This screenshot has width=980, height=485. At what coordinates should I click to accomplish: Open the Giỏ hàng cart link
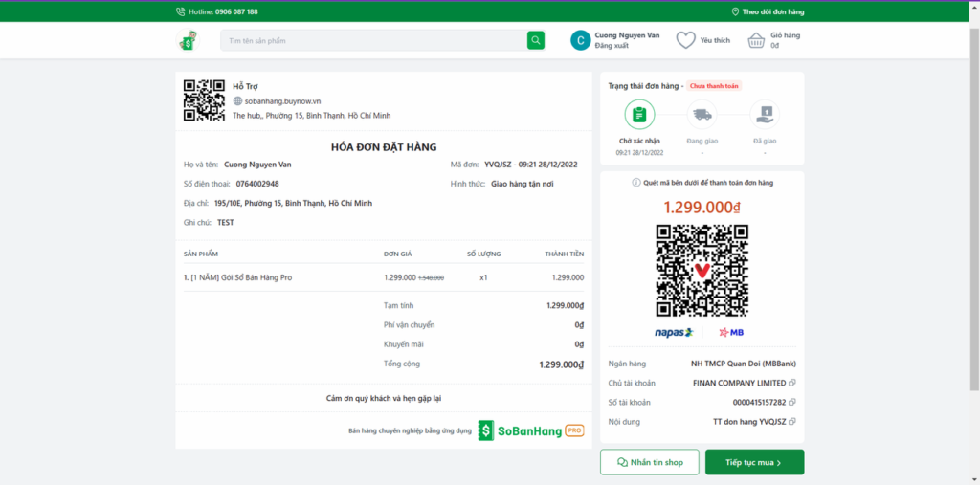point(785,35)
